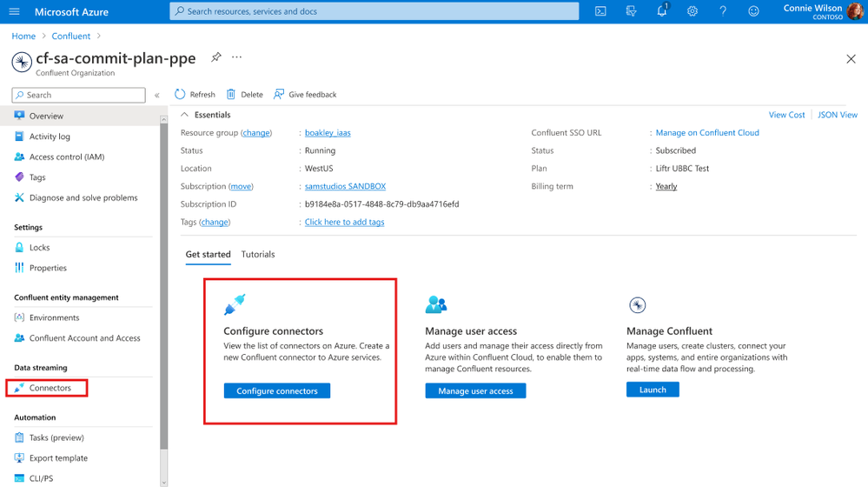The image size is (868, 487).
Task: Click the Manage Confluent logo icon
Action: coord(638,305)
